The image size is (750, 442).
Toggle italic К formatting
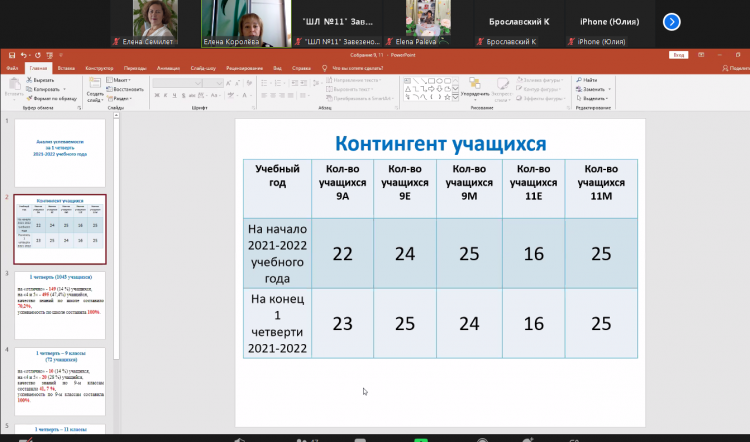click(x=166, y=95)
